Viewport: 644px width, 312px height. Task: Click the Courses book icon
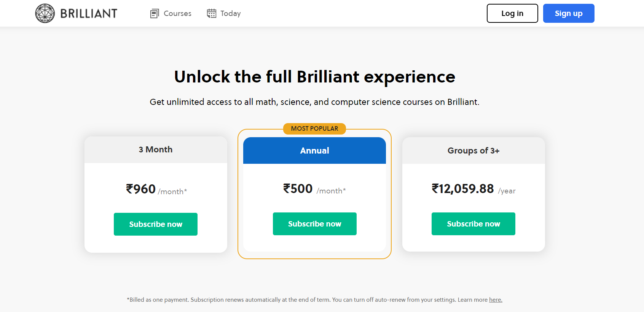point(155,14)
